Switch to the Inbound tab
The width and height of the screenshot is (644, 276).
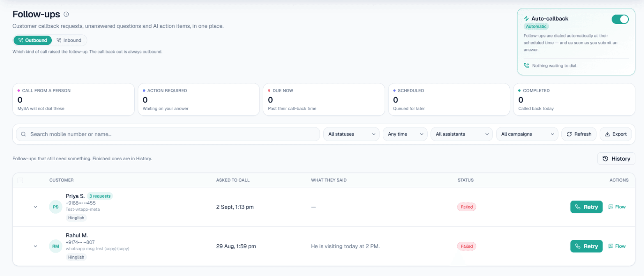[69, 40]
